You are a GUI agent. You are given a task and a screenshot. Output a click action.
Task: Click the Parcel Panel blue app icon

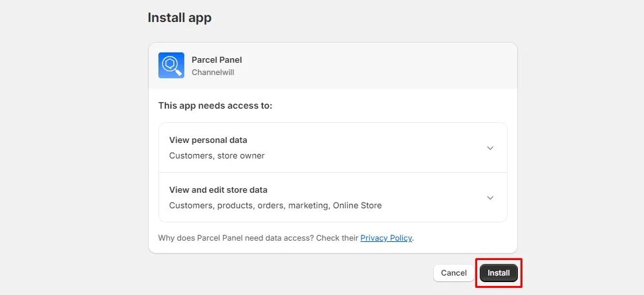point(171,65)
